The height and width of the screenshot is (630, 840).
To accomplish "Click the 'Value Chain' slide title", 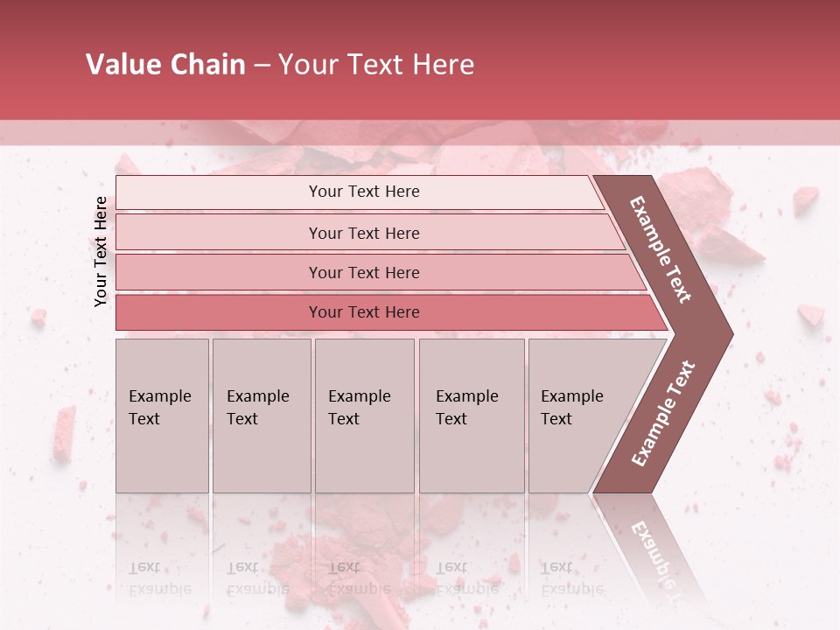I will pos(165,65).
